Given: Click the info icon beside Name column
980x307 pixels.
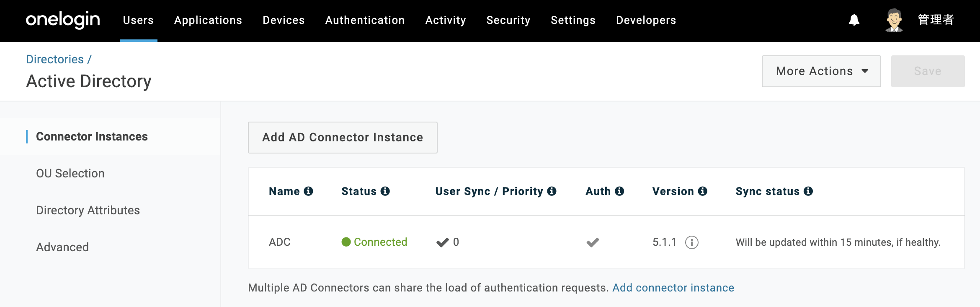Looking at the screenshot, I should click(x=309, y=191).
